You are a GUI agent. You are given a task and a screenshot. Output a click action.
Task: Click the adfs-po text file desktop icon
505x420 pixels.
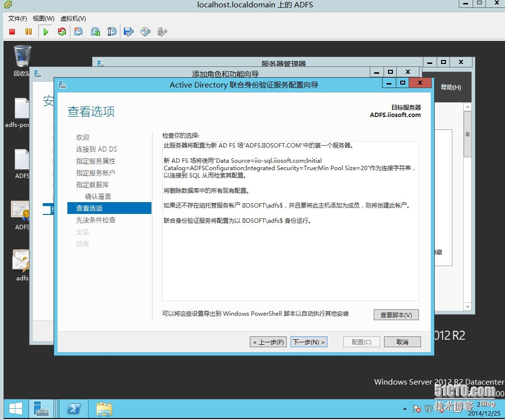click(x=18, y=113)
